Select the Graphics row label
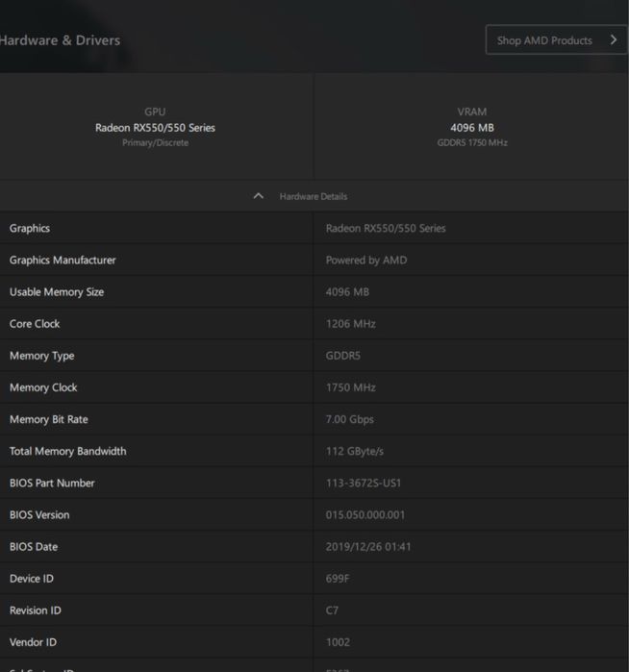 pos(30,229)
